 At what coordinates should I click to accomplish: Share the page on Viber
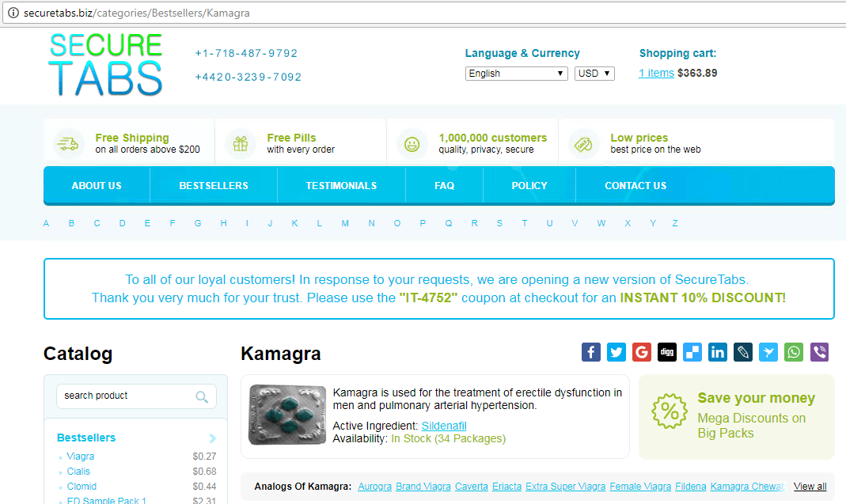tap(819, 352)
